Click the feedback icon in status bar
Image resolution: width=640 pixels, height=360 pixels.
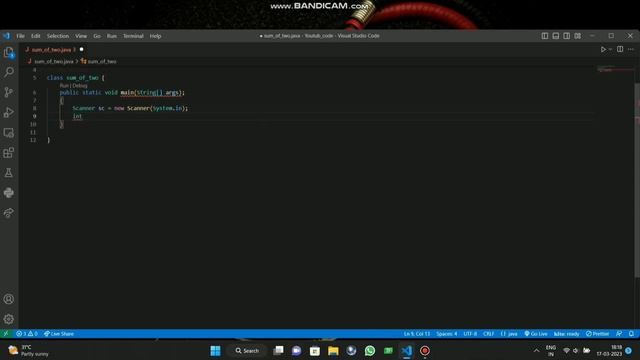click(619, 334)
